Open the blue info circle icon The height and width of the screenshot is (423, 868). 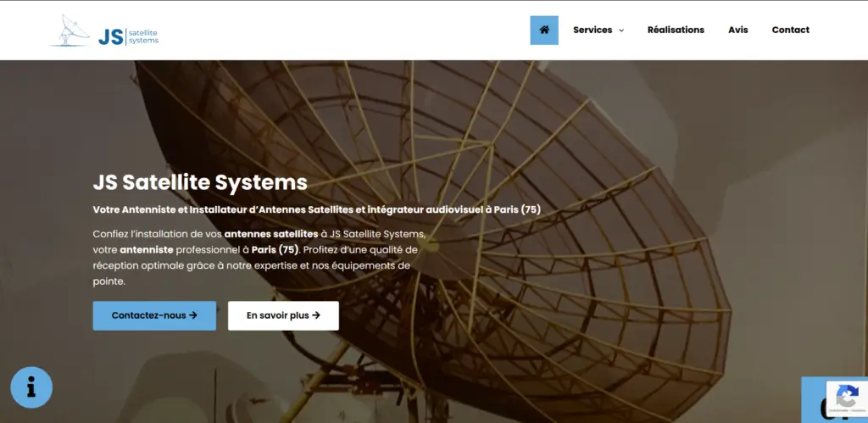coord(31,387)
